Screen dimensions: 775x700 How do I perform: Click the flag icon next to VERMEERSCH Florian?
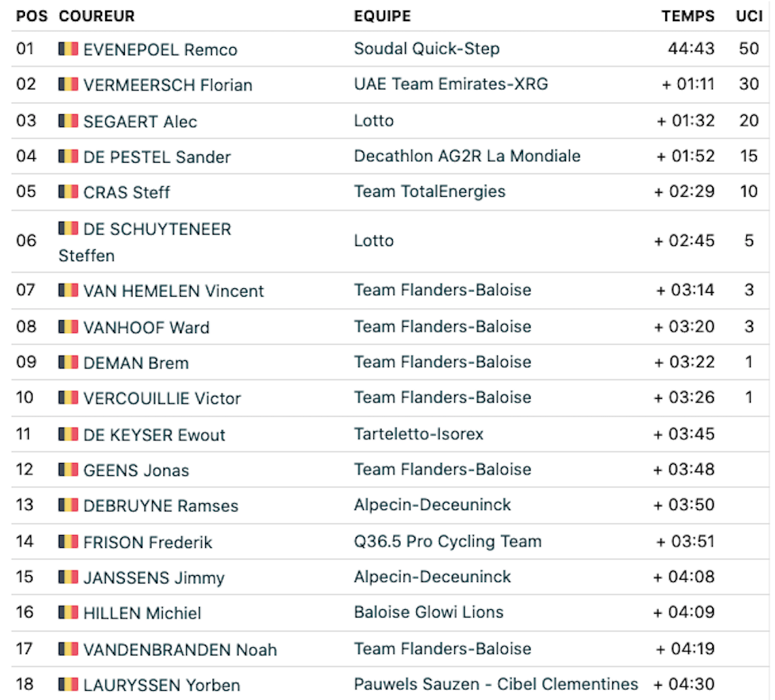[68, 84]
